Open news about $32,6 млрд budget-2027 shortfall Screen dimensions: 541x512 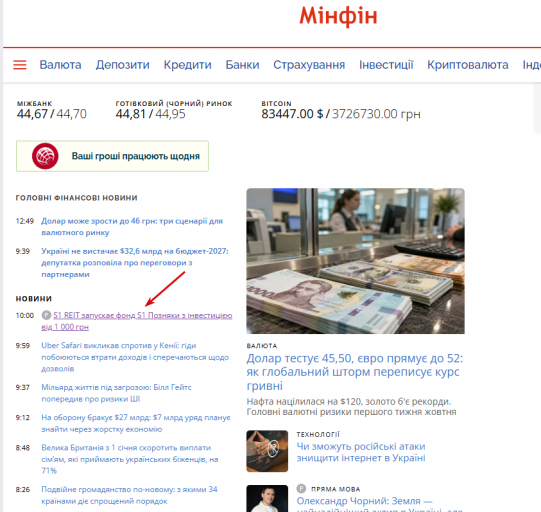(x=135, y=263)
